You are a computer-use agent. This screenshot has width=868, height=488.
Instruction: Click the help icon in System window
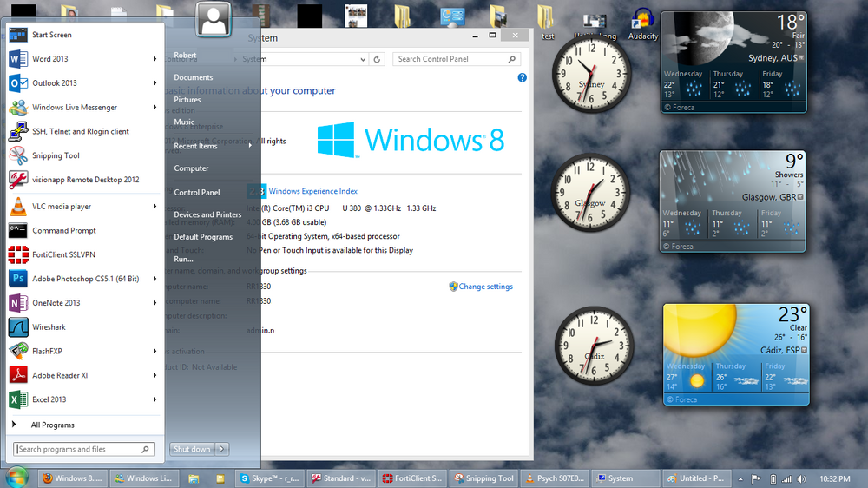tap(522, 77)
